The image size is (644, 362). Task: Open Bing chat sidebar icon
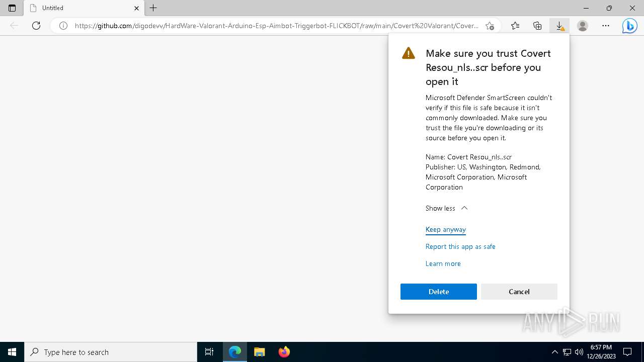tap(629, 26)
